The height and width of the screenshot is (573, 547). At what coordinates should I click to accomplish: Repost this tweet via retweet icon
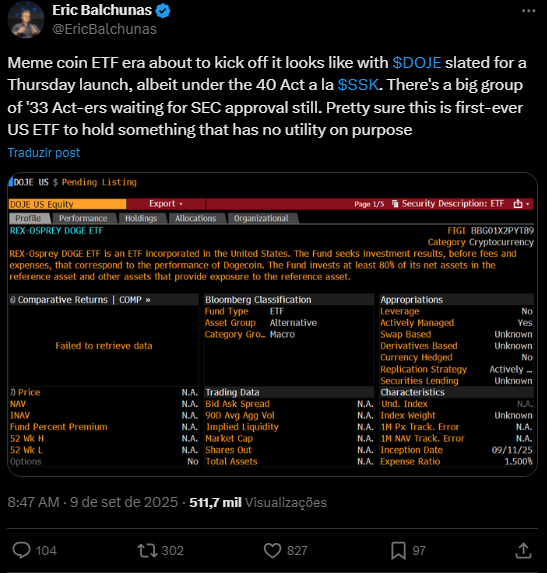(x=147, y=550)
